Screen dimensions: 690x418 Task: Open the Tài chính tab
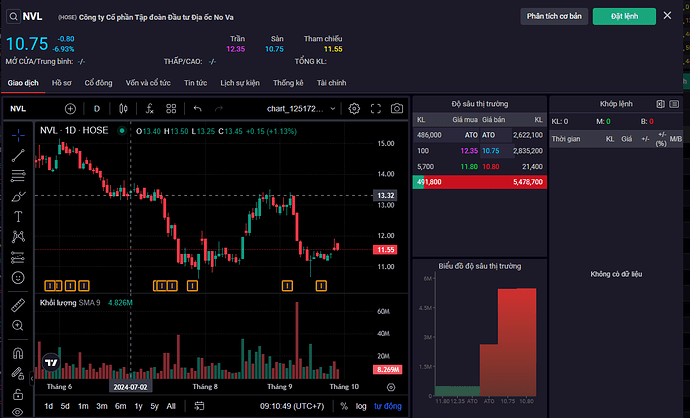click(332, 83)
